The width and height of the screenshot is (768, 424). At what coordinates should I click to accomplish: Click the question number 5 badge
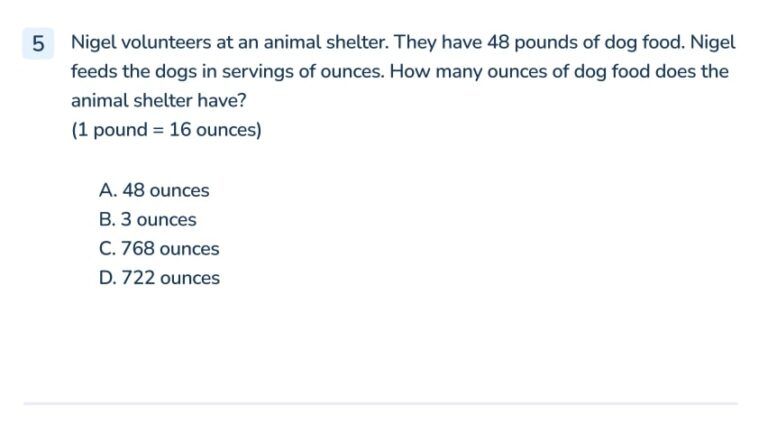[38, 43]
